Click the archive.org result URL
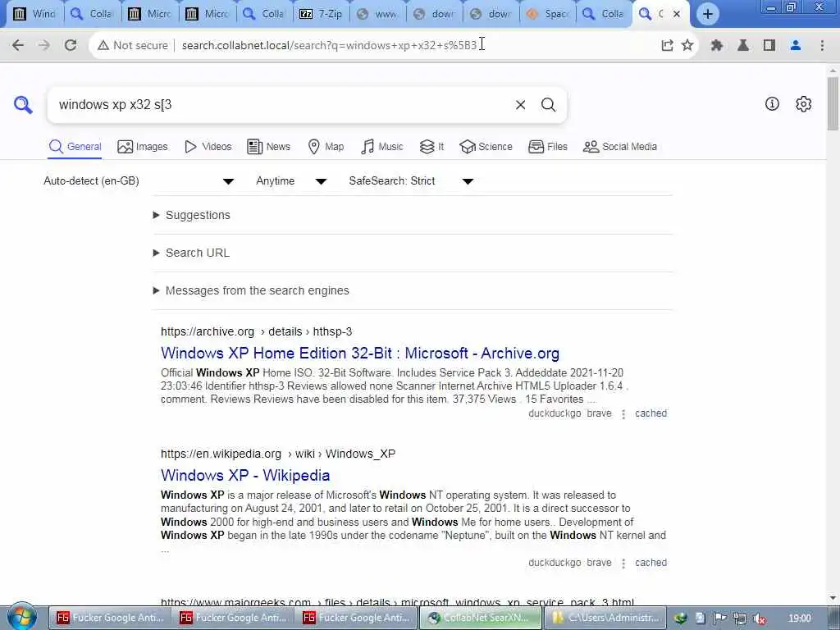The image size is (840, 630). point(257,331)
